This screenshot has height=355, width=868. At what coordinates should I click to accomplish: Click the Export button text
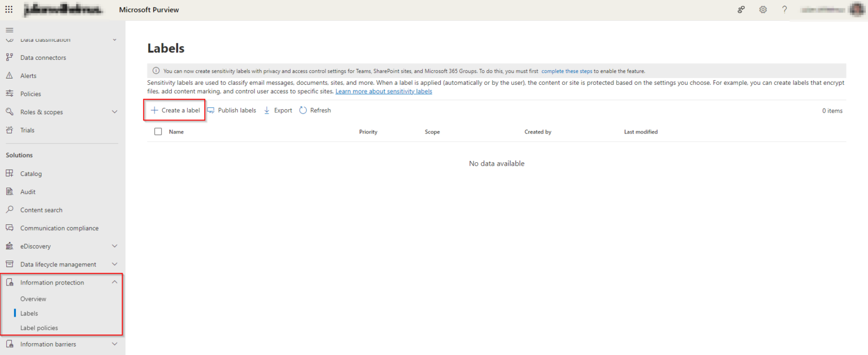(283, 110)
